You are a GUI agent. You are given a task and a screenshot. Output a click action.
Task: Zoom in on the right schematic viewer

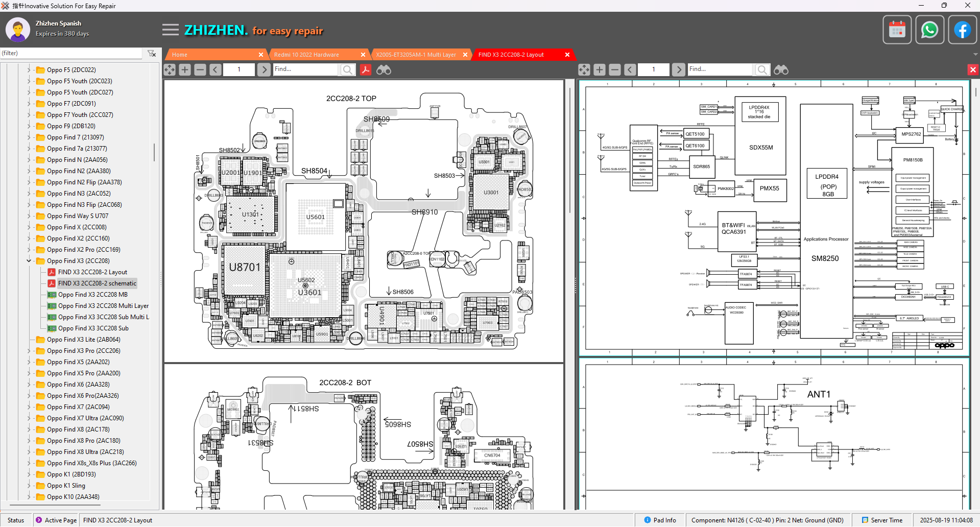pos(600,69)
